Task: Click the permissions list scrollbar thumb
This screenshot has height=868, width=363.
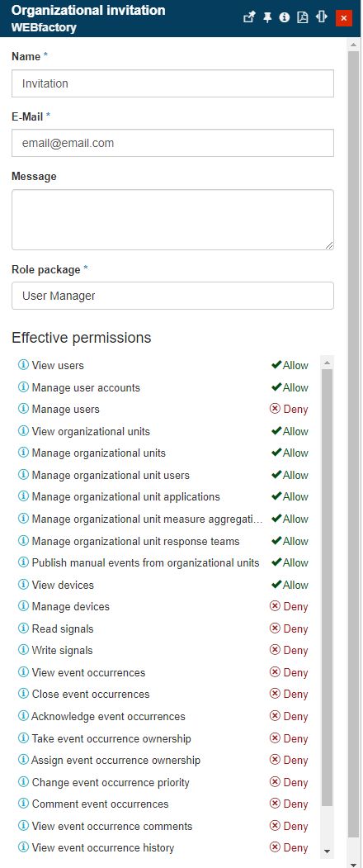Action: point(327,586)
